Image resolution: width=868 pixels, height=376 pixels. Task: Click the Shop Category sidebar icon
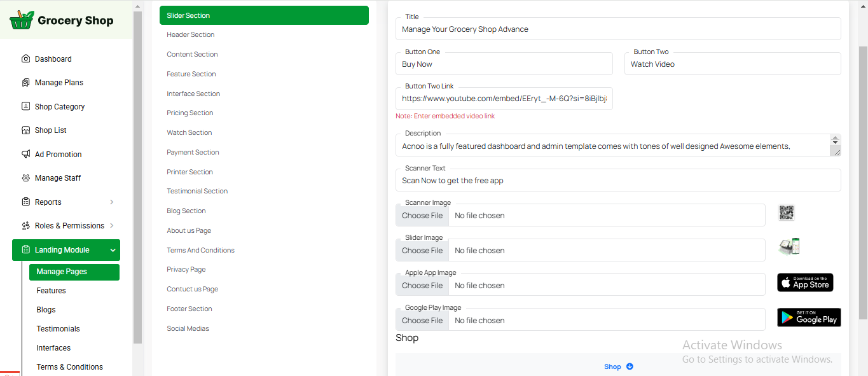click(25, 107)
